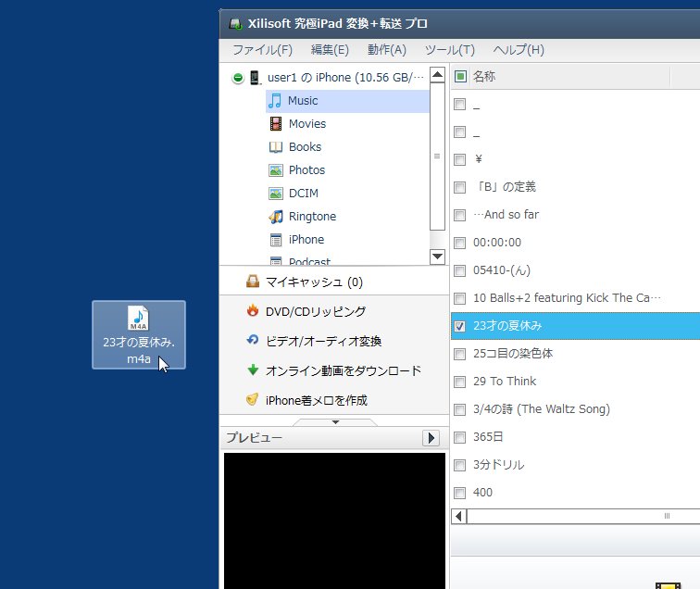Screen dimensions: 700x589
Task: Click the green download arrow icon
Action: (x=253, y=370)
